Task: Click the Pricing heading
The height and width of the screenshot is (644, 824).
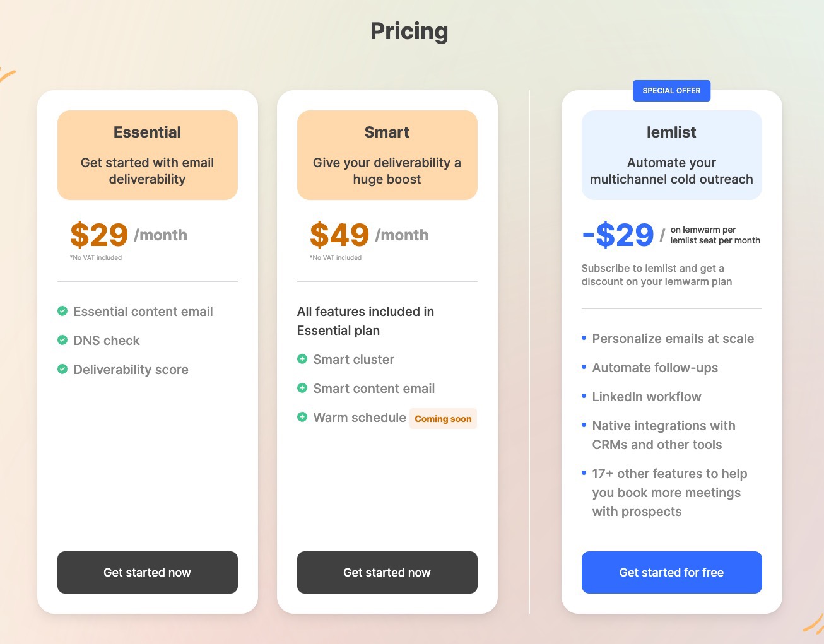Action: click(409, 31)
